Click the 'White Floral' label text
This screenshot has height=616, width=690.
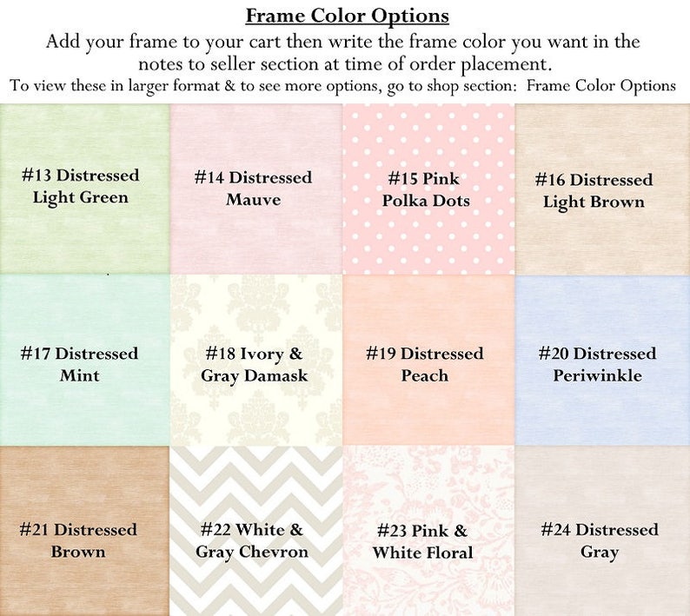(x=423, y=553)
